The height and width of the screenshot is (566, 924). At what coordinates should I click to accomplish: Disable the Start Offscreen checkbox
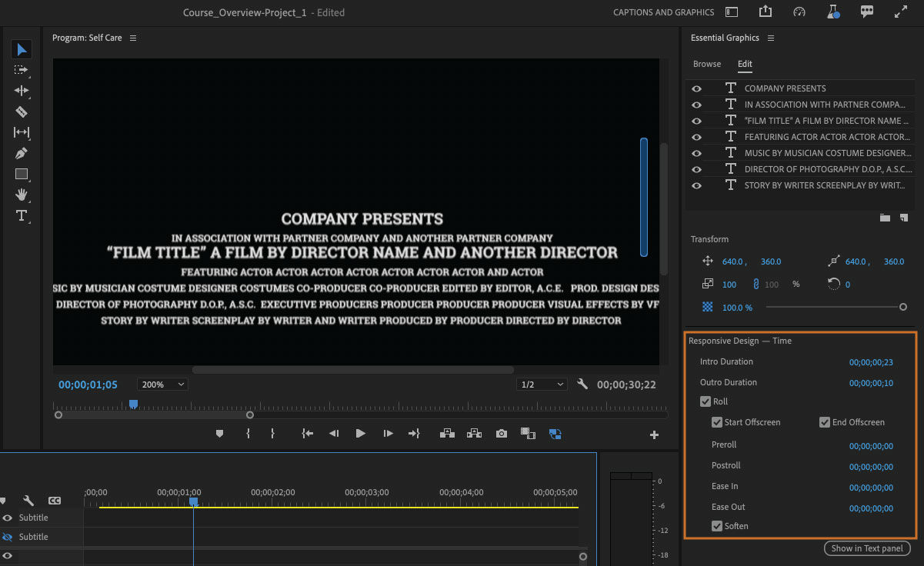pos(717,422)
